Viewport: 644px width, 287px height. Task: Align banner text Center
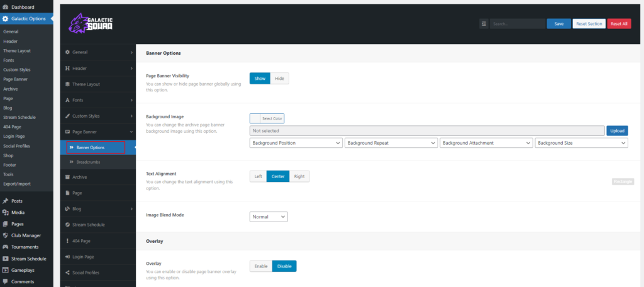point(278,176)
